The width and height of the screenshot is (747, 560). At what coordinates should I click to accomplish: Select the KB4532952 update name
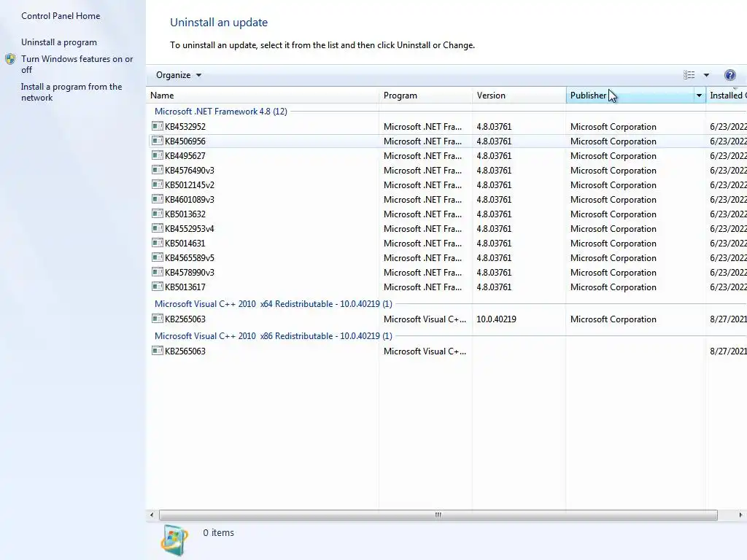[185, 127]
